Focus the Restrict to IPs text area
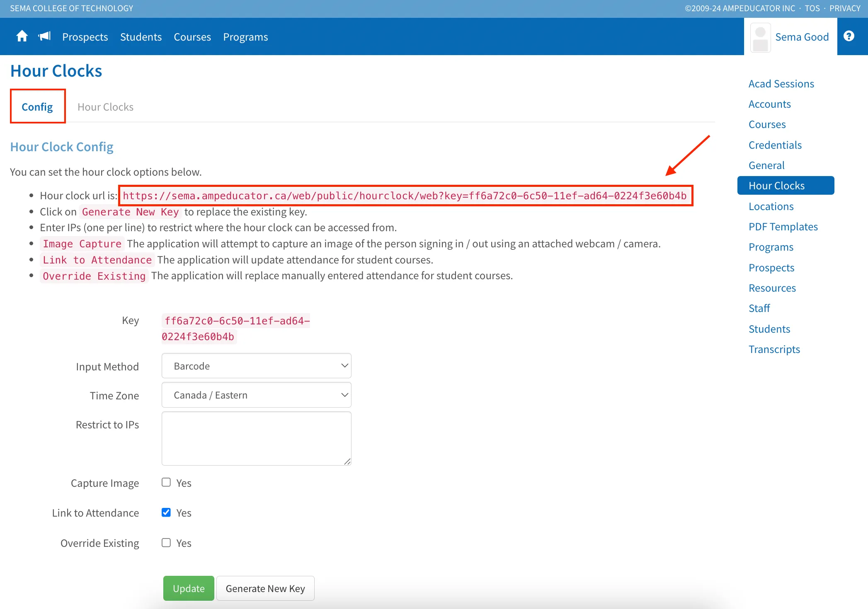This screenshot has width=868, height=609. tap(257, 438)
